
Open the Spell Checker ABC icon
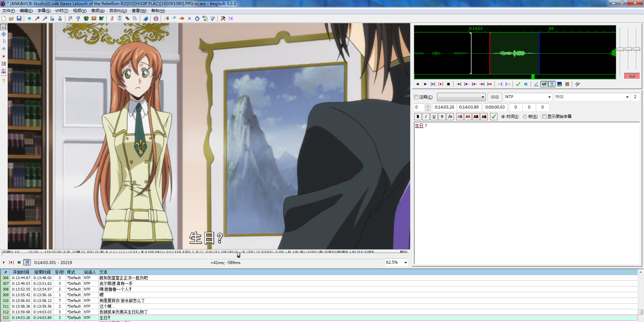[213, 18]
